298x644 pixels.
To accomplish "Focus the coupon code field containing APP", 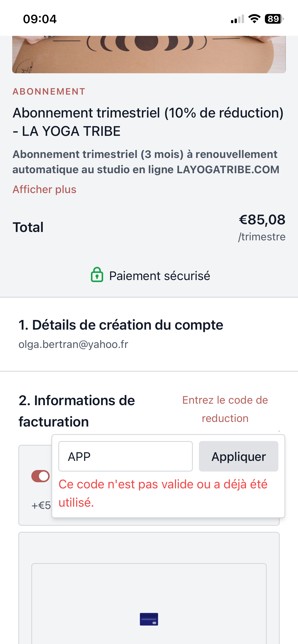I will 125,456.
